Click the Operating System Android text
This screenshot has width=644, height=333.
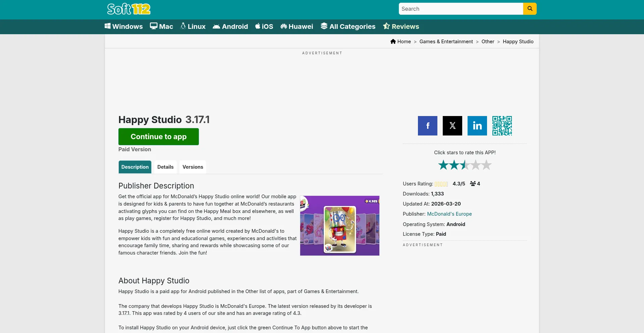[x=434, y=224]
